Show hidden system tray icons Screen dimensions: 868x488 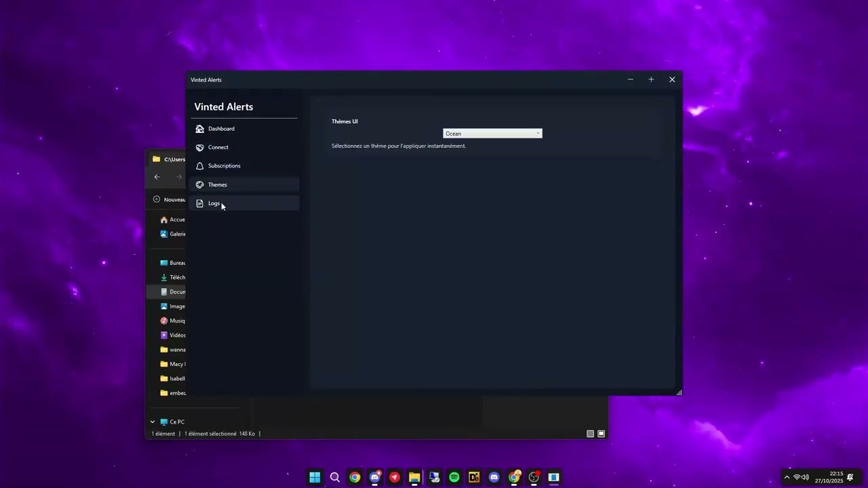(787, 477)
